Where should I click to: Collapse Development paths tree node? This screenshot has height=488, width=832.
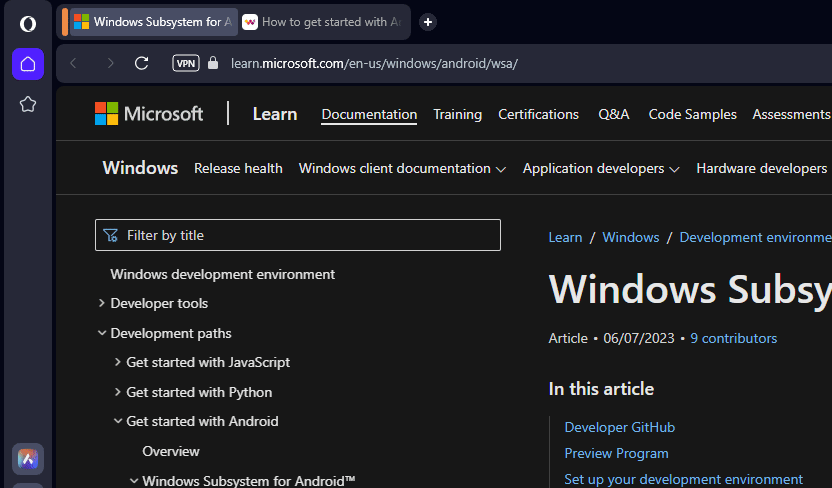click(101, 333)
